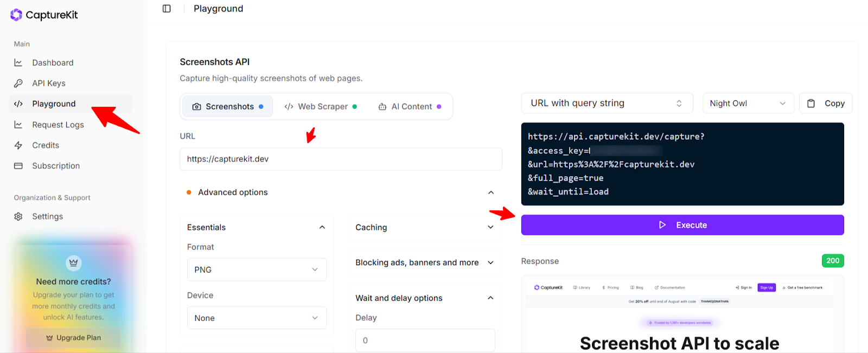The width and height of the screenshot is (868, 353).
Task: Expand the Caching section
Action: pos(425,227)
